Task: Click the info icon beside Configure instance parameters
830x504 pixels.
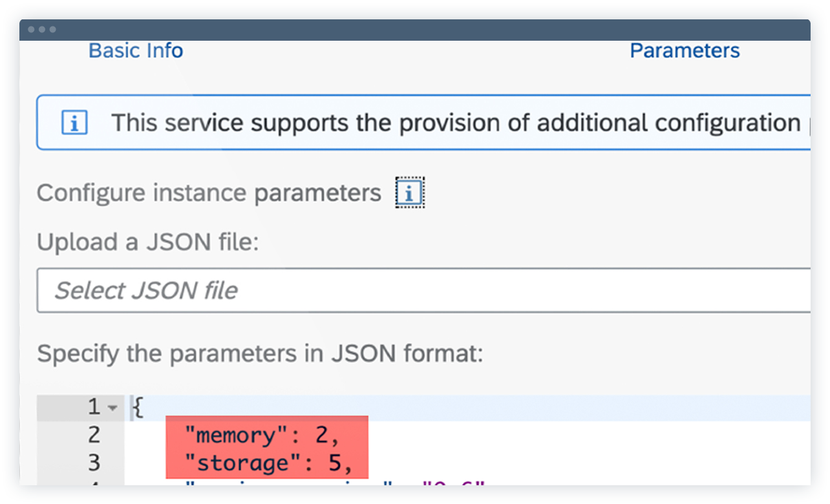Action: tap(409, 192)
